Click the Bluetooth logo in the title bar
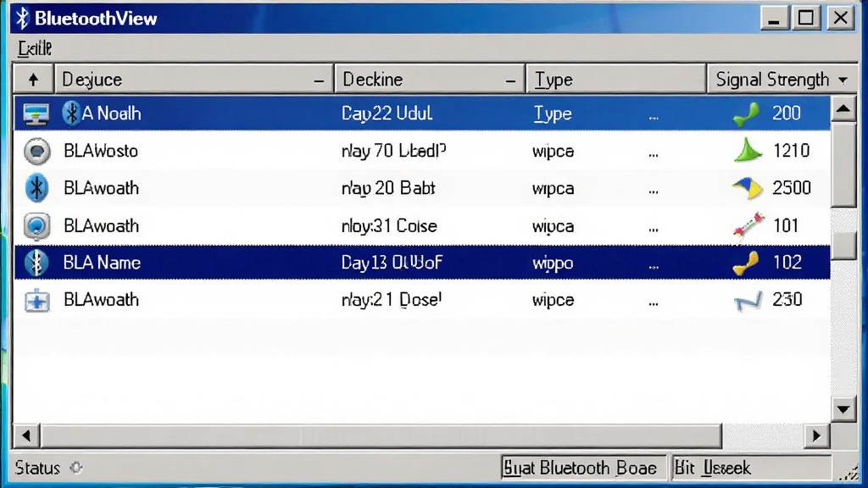The image size is (868, 488). click(x=22, y=19)
